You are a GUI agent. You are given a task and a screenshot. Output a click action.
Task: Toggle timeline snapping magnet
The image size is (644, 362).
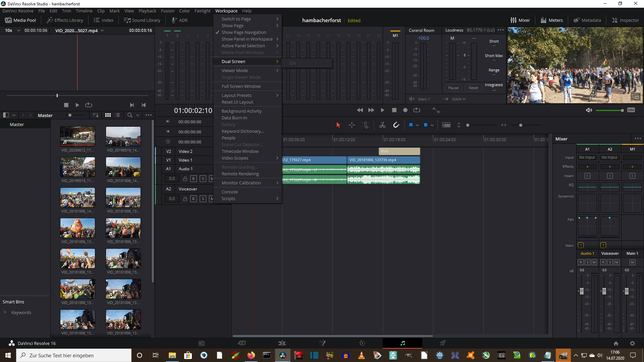point(396,125)
